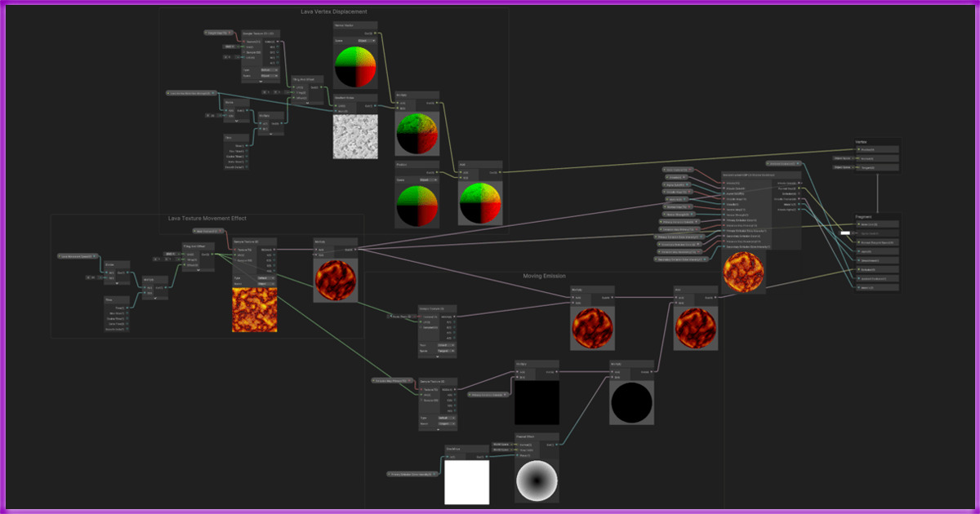The image size is (980, 514).
Task: Select the Moving Emission group title
Action: [544, 276]
